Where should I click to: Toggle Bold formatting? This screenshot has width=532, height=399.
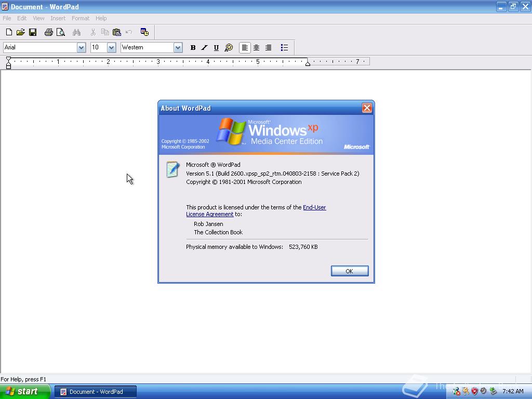(193, 47)
